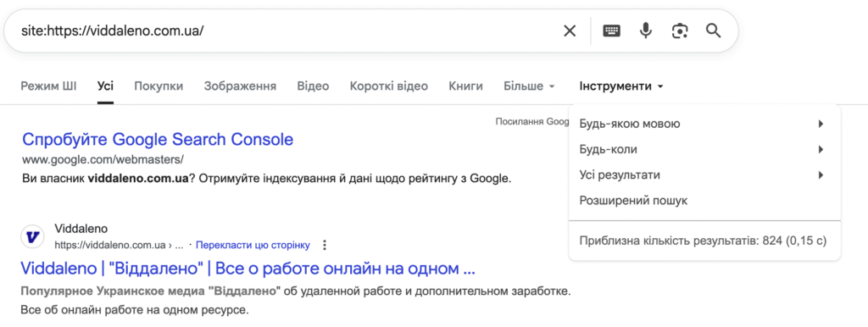This screenshot has height=327, width=868.
Task: Switch to the Режим ШІ tab
Action: [48, 86]
